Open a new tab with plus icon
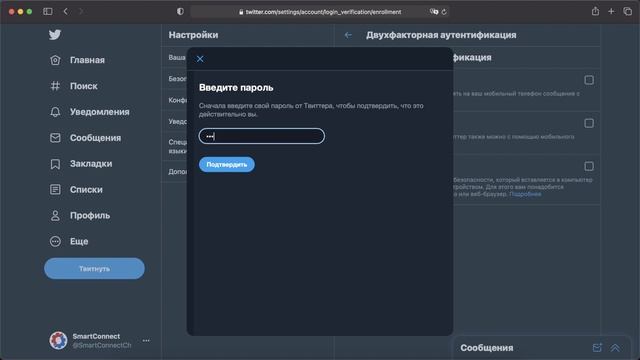640x360 pixels. 611,11
